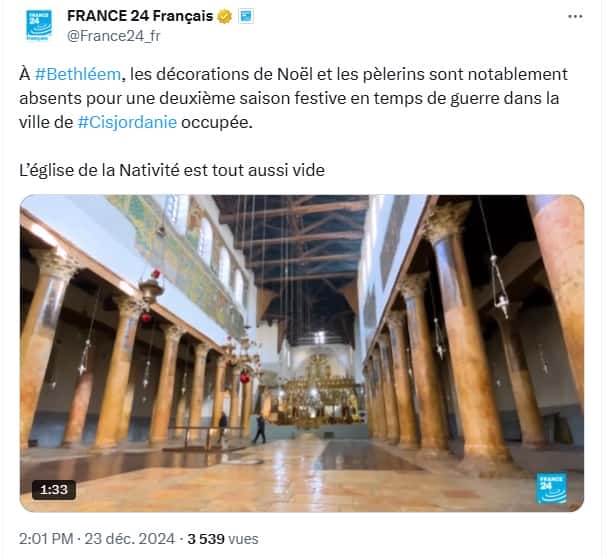Click the 1:33 video duration badge
This screenshot has width=616, height=558.
[x=54, y=490]
